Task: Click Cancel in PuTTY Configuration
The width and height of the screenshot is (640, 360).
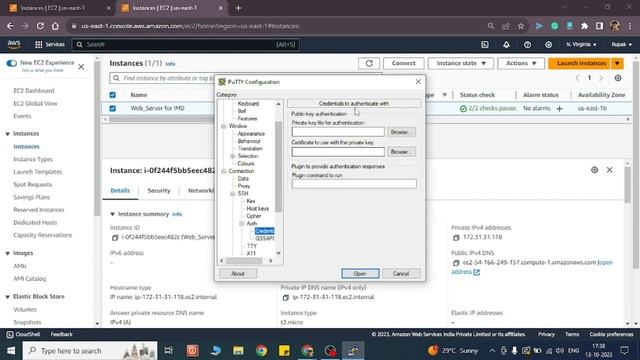Action: 401,273
